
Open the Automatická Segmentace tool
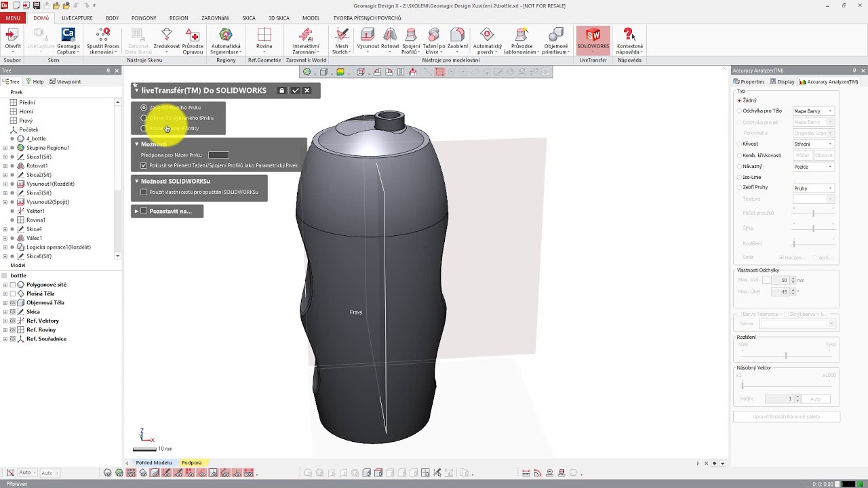(x=226, y=41)
